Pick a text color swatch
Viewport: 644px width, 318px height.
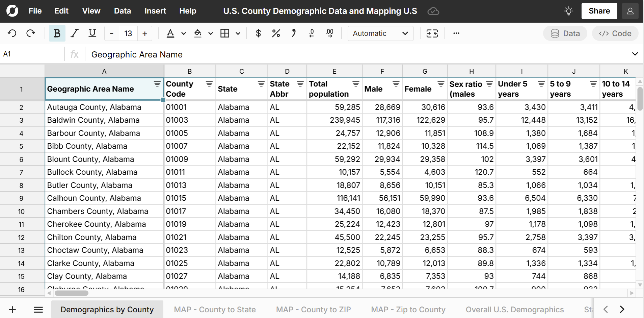click(x=171, y=33)
